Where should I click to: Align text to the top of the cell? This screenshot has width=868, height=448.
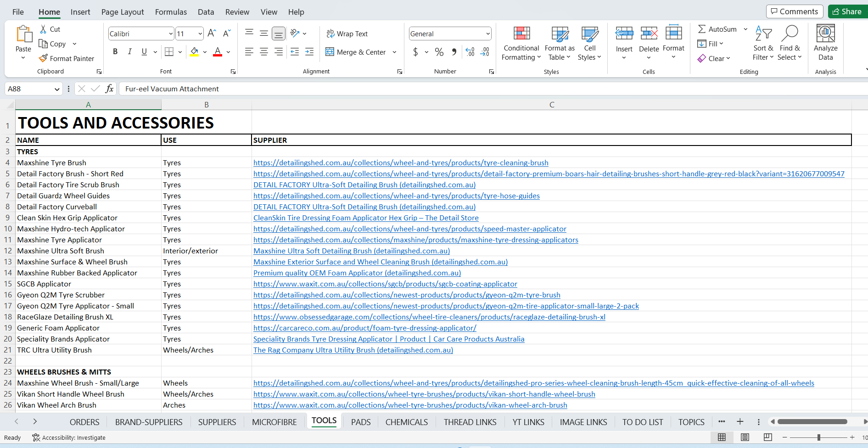249,33
